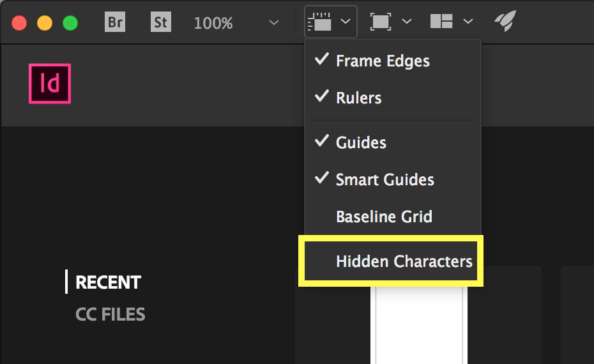The image size is (594, 364).
Task: Uncheck the Rulers option
Action: coord(358,98)
